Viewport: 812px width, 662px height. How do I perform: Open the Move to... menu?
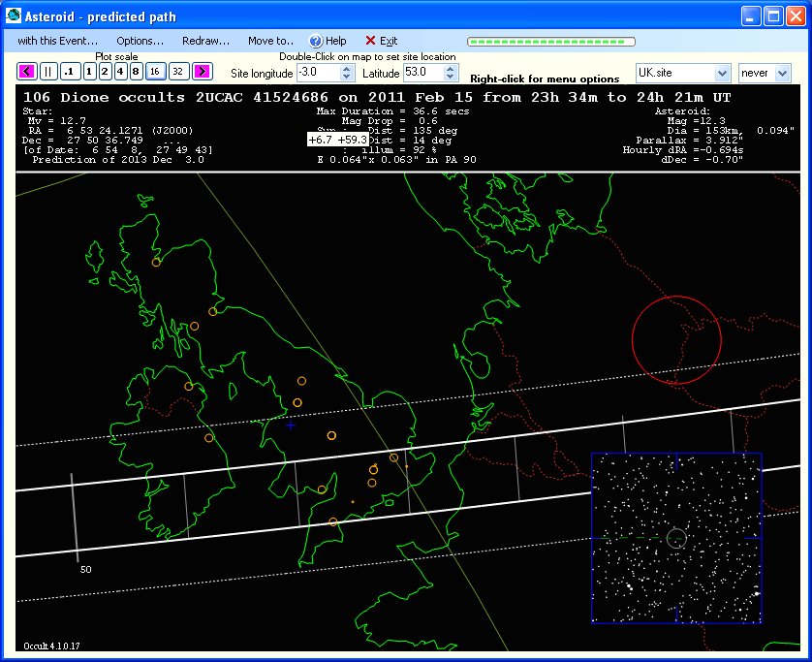(270, 41)
